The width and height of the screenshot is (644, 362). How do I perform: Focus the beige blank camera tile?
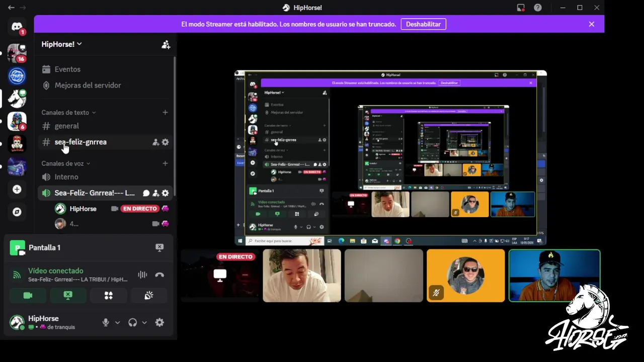coord(384,276)
